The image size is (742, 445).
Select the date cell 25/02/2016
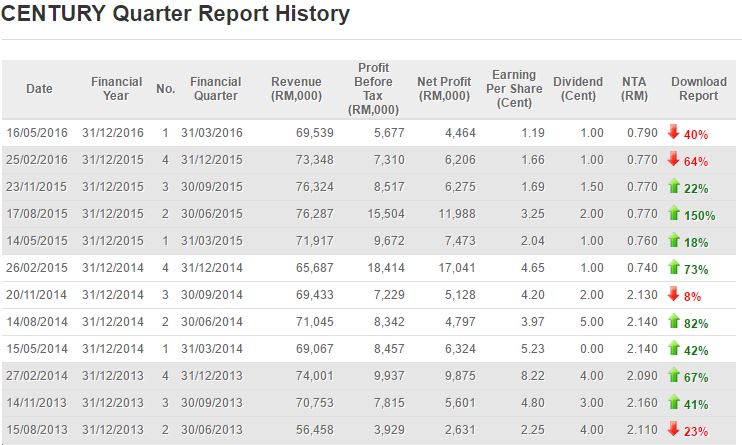click(x=37, y=160)
